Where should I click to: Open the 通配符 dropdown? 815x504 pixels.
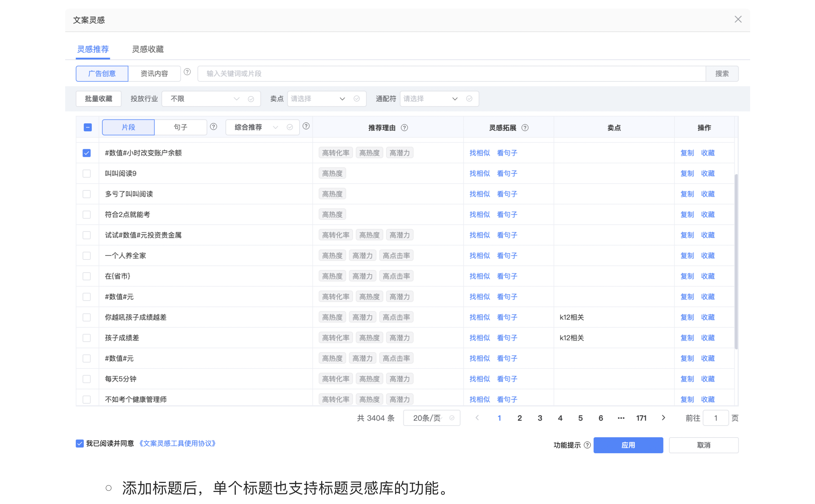[x=431, y=99]
